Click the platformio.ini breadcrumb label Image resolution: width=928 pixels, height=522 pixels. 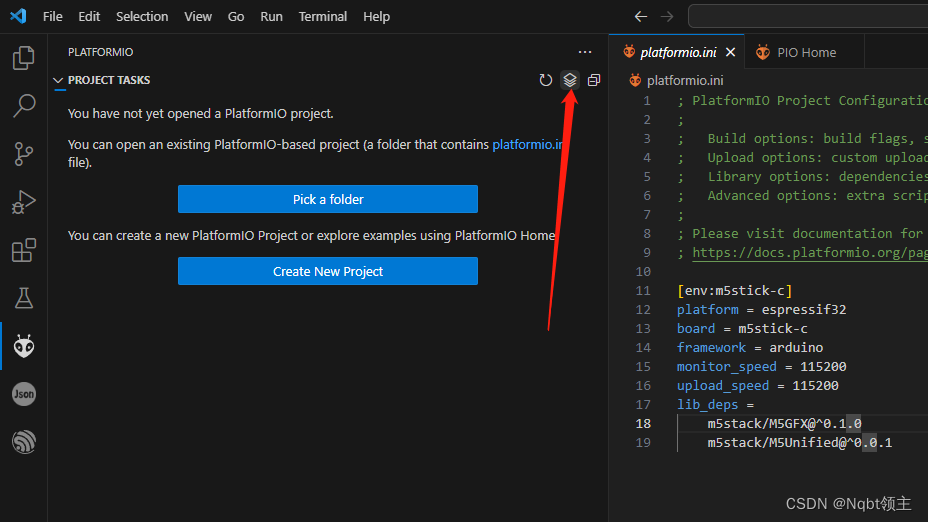685,80
